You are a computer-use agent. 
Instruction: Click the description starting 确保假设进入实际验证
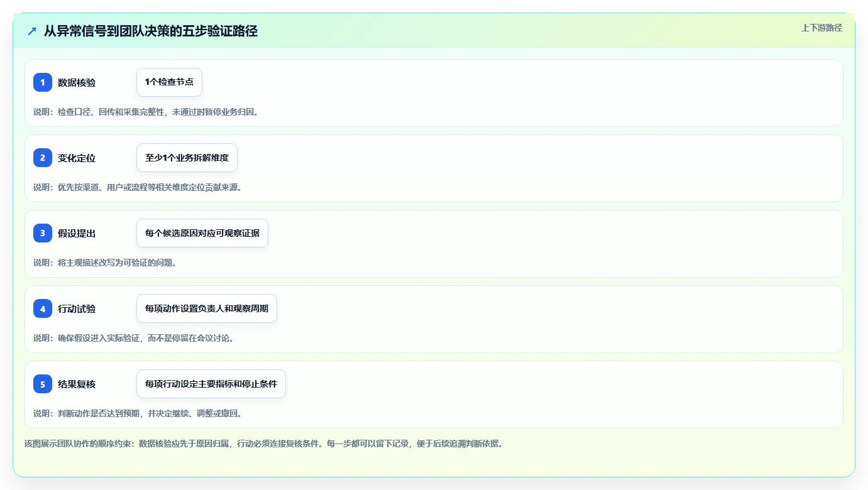pyautogui.click(x=133, y=338)
